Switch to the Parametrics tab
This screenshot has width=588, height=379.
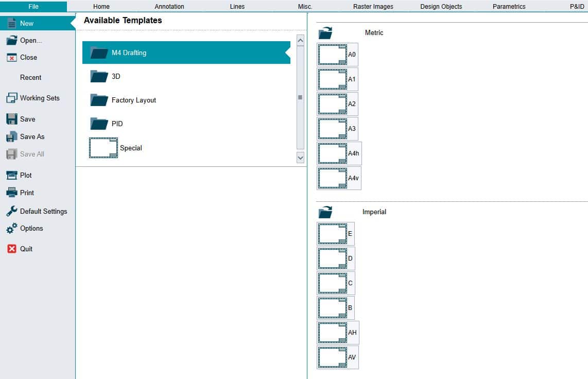tap(509, 7)
